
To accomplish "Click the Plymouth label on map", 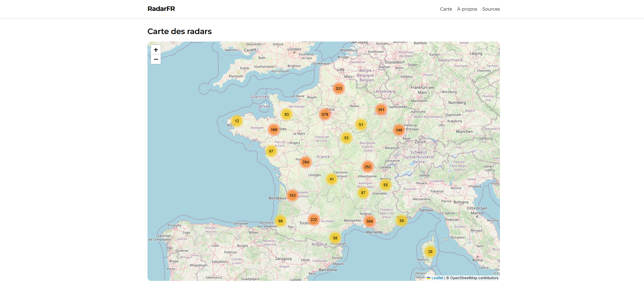I will point(236,76).
